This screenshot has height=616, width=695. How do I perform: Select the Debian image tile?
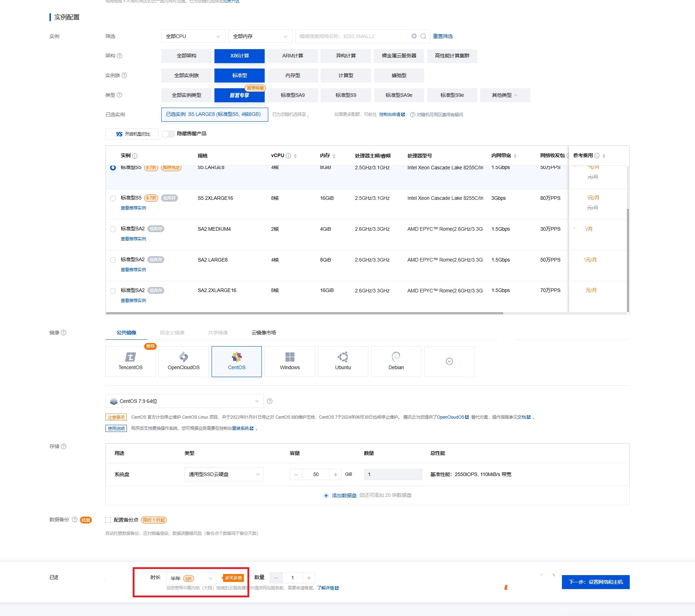click(396, 361)
